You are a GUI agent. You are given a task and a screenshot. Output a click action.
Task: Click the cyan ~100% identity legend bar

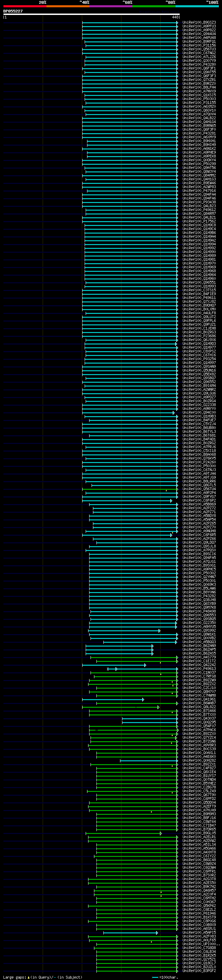pos(197,6)
